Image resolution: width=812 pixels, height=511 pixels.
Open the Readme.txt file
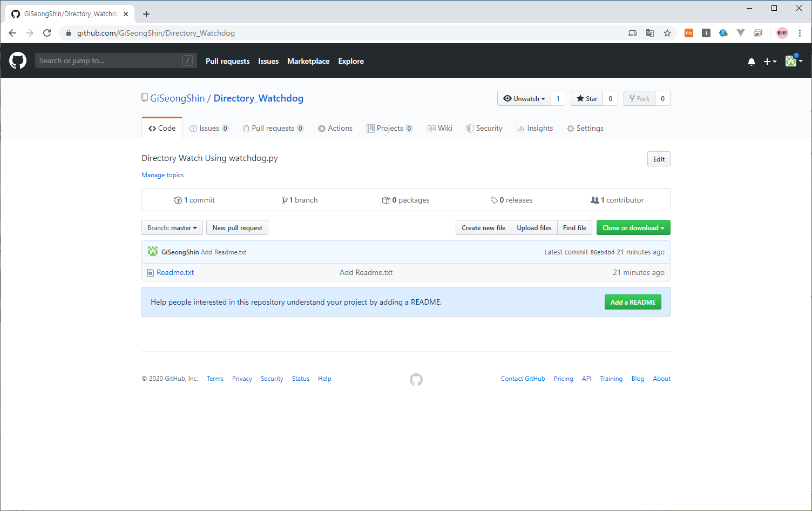click(175, 273)
